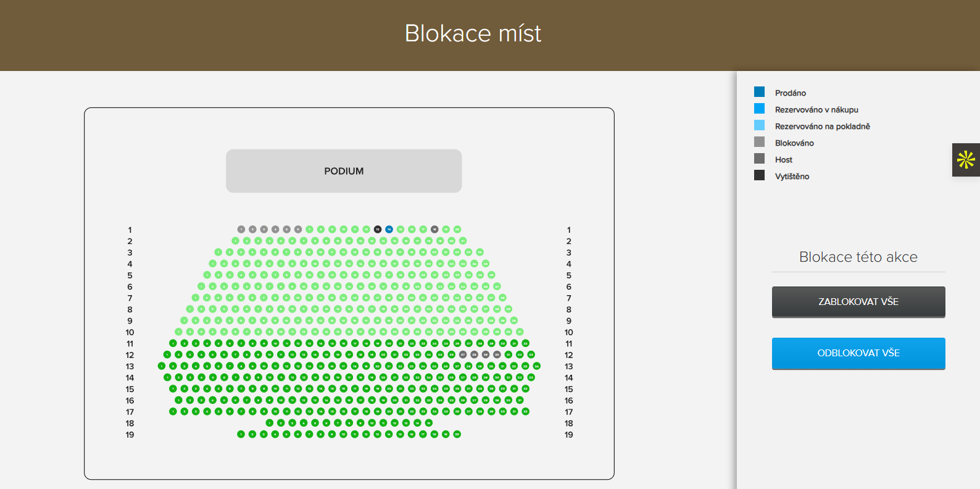Click the Prodáno legend color swatch

click(759, 91)
